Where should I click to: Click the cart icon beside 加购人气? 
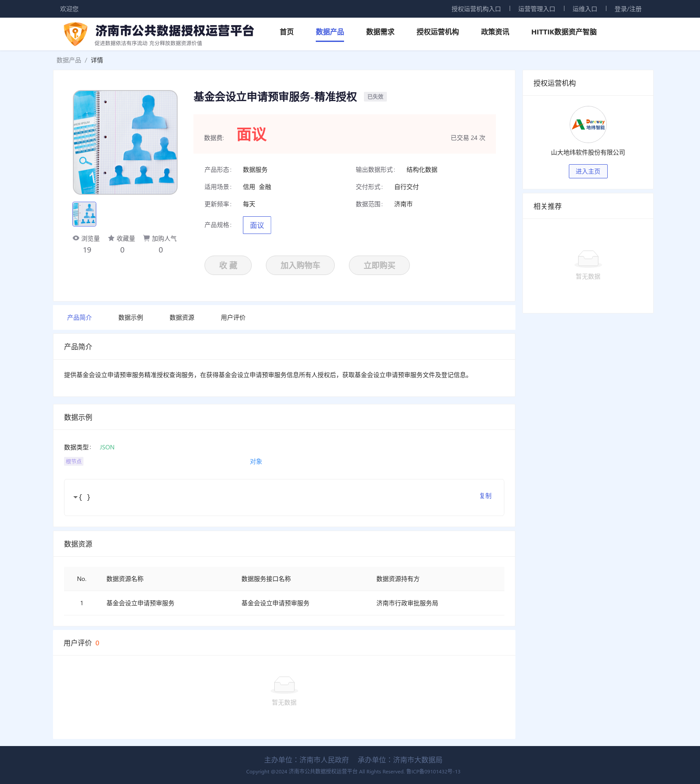point(147,238)
